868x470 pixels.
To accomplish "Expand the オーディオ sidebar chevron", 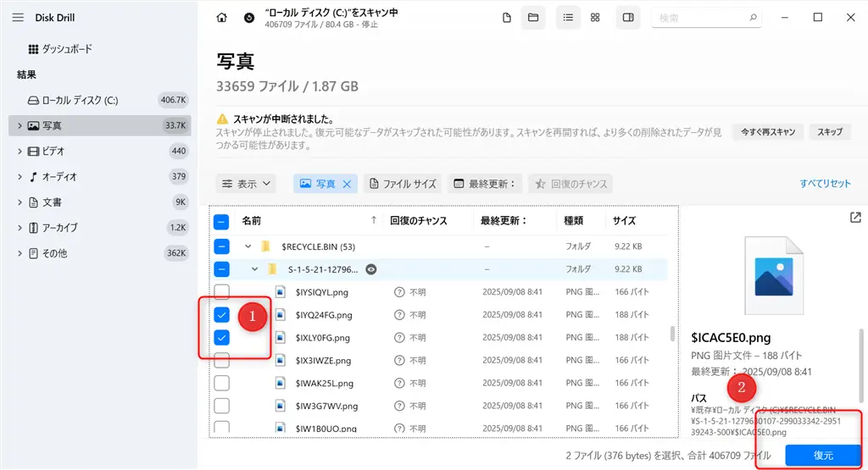I will click(19, 176).
